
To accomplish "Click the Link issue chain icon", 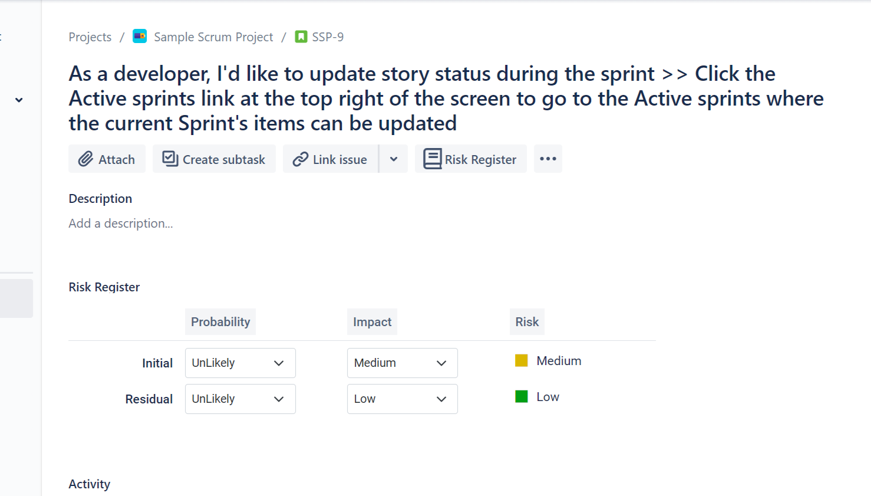I will (x=300, y=159).
